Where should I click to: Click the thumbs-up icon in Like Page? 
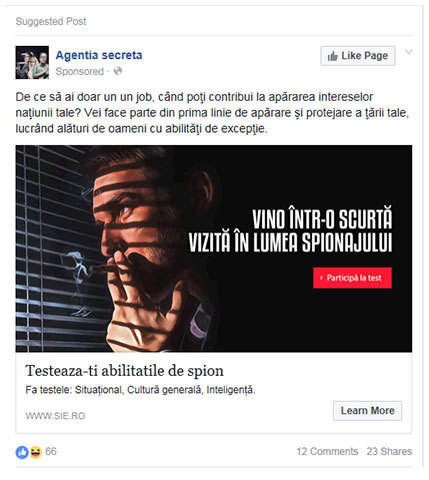332,56
